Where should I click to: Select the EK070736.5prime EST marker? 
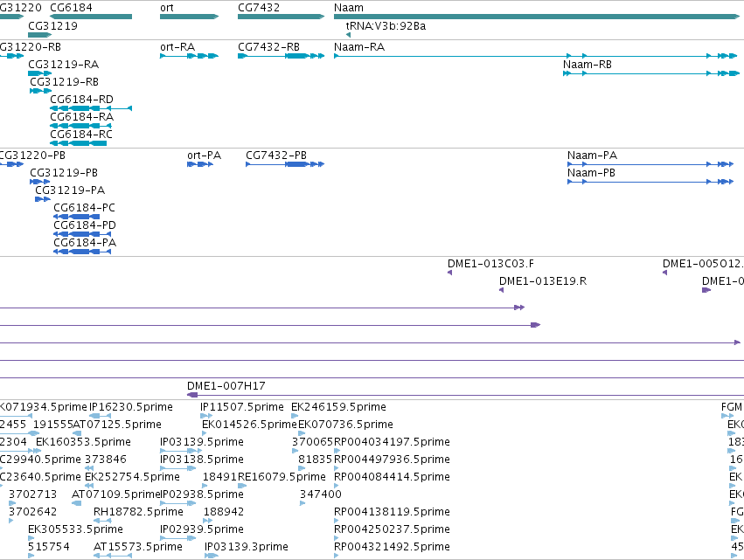[x=302, y=433]
